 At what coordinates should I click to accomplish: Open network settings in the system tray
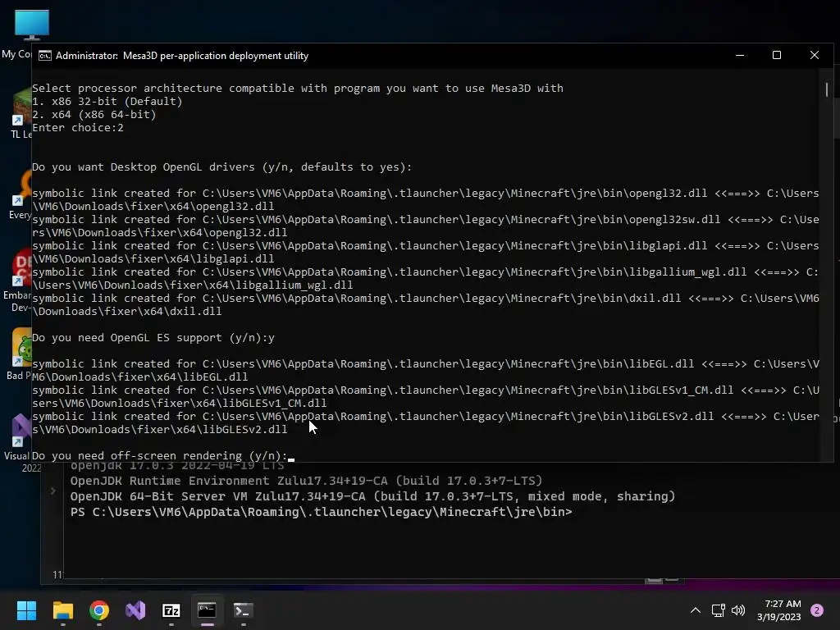pos(718,610)
